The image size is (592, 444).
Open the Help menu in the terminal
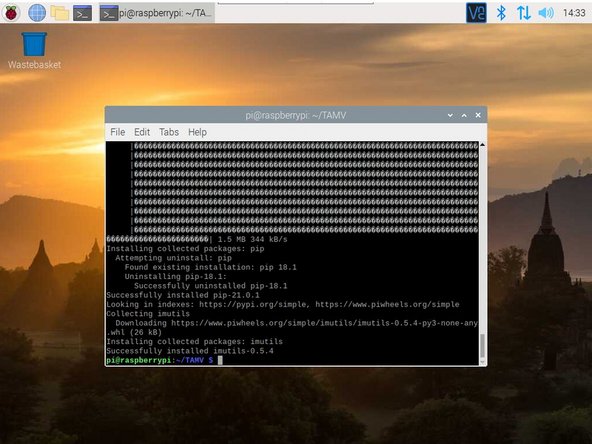(x=197, y=132)
